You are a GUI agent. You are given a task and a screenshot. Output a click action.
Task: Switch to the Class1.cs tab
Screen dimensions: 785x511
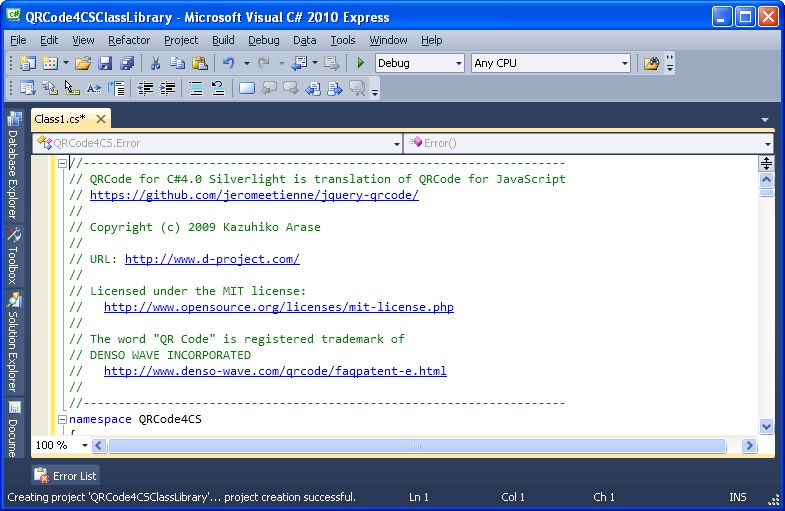[60, 118]
